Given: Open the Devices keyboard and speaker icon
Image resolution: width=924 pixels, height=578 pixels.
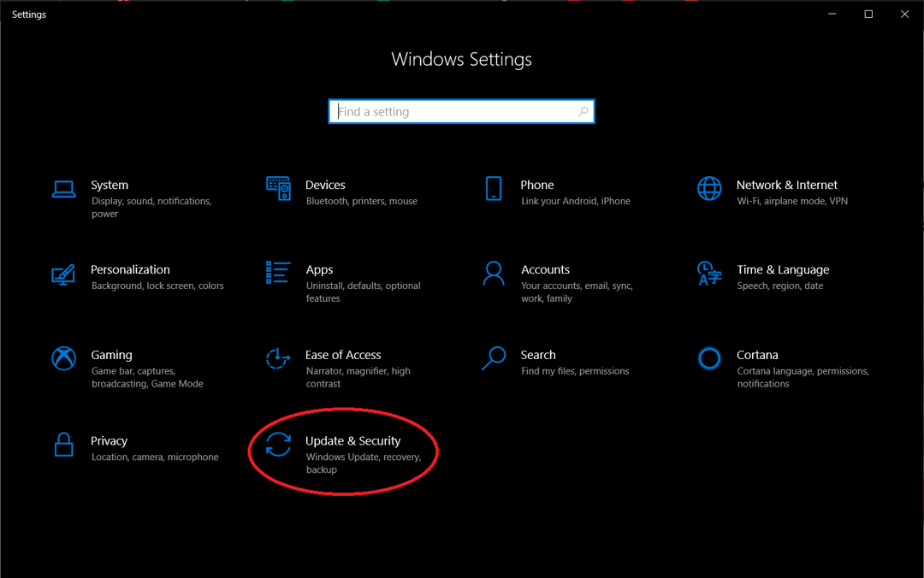Looking at the screenshot, I should (279, 188).
